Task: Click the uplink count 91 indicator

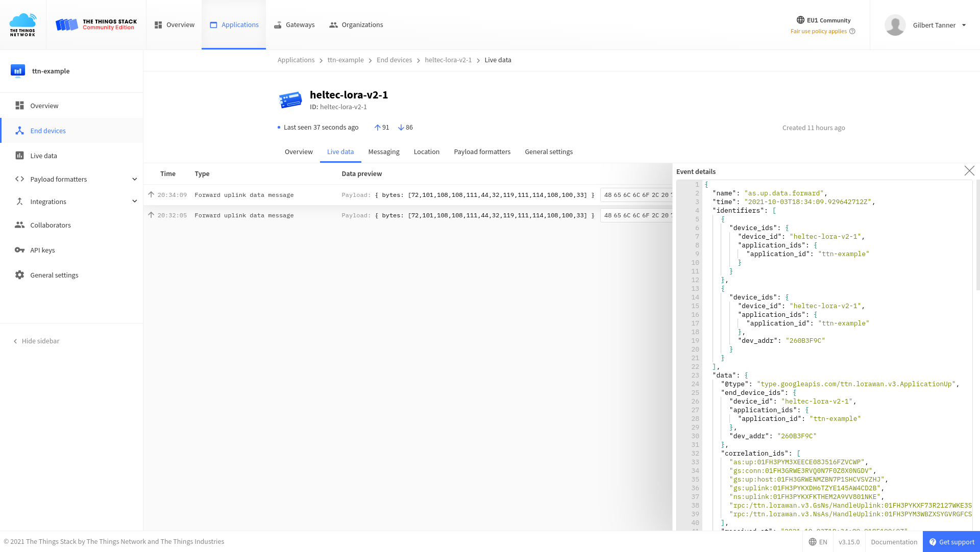Action: [380, 127]
